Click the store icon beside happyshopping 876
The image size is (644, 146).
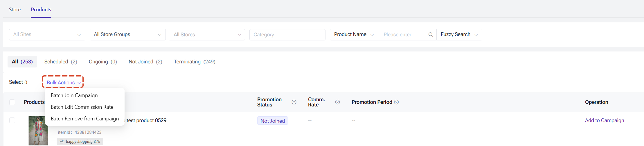(62, 142)
